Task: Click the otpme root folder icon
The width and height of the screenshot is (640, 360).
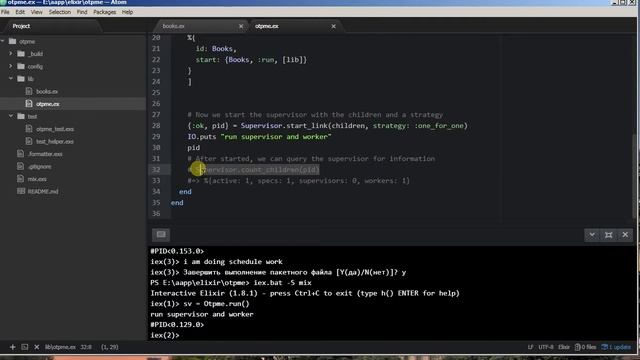Action: (x=13, y=41)
